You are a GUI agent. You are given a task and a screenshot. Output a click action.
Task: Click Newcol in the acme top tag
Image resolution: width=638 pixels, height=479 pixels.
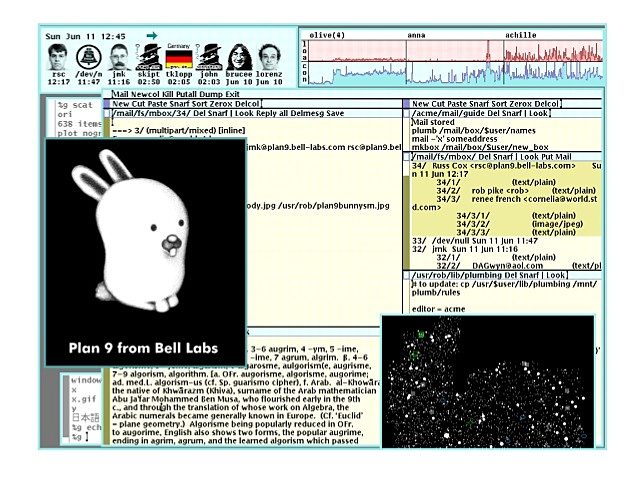coord(144,94)
